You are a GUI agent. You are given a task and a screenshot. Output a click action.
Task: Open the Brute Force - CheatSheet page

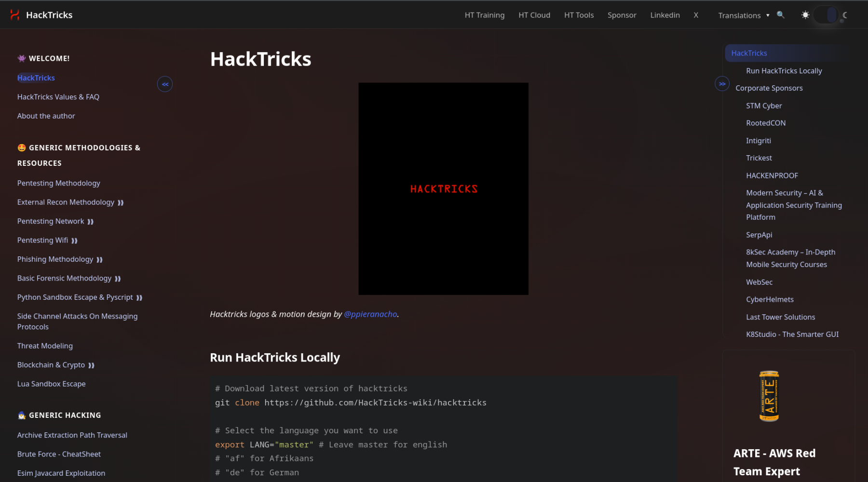(59, 454)
